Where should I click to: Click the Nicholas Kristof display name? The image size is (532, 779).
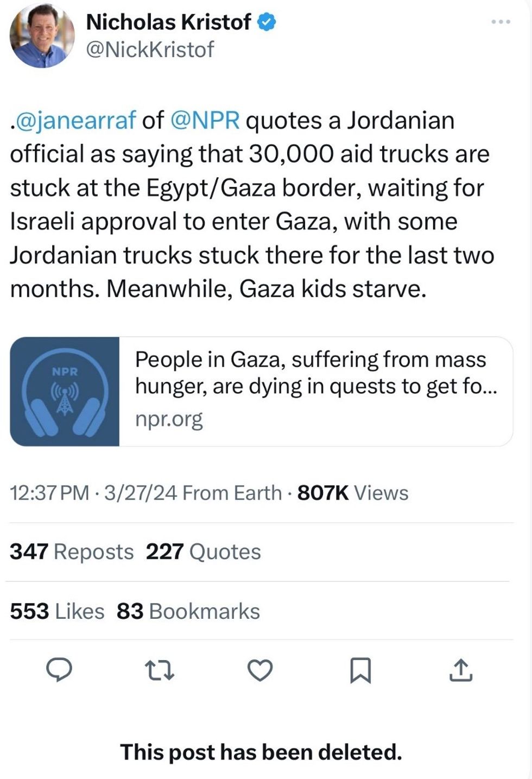coord(168,22)
